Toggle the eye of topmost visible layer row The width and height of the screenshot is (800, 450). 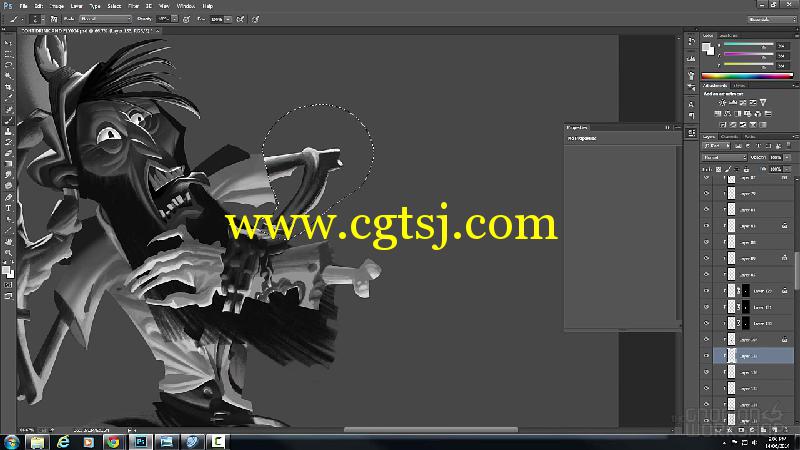707,178
